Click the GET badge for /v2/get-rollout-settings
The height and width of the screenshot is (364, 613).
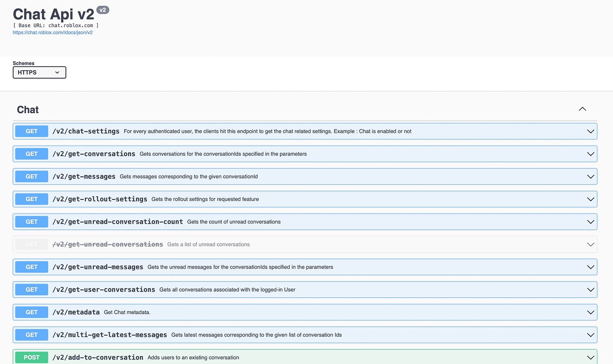(32, 199)
